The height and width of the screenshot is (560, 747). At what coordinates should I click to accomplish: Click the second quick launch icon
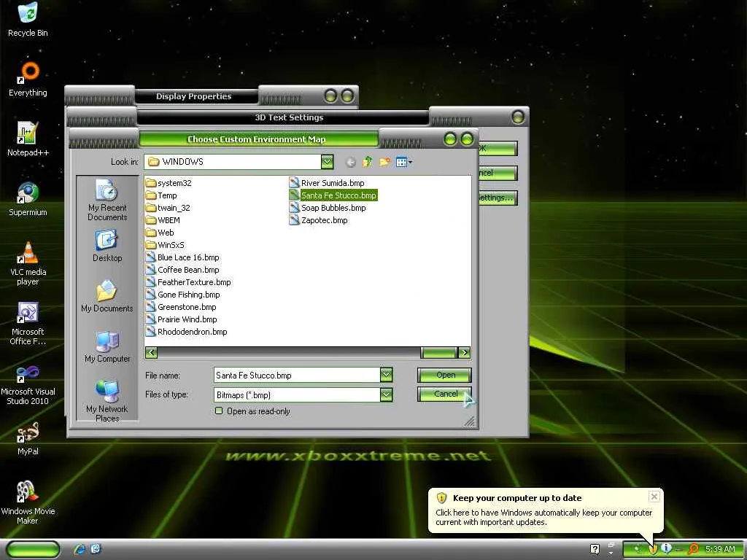(x=96, y=549)
